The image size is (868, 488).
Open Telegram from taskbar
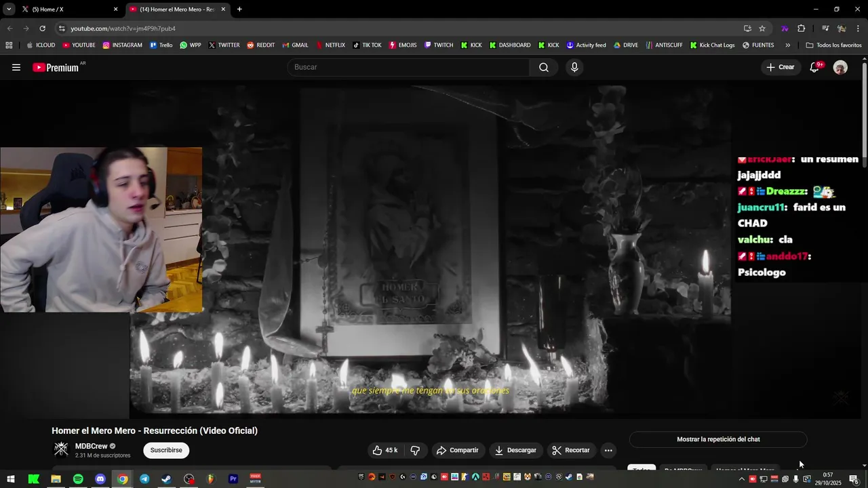tap(144, 479)
